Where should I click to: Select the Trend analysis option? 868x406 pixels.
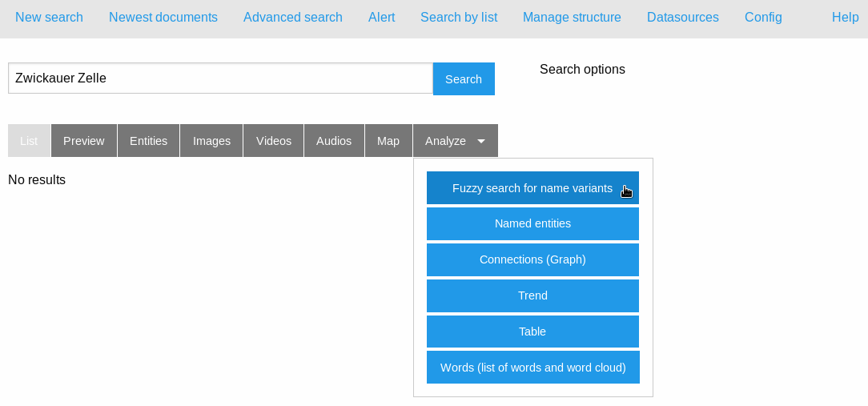tap(532, 295)
